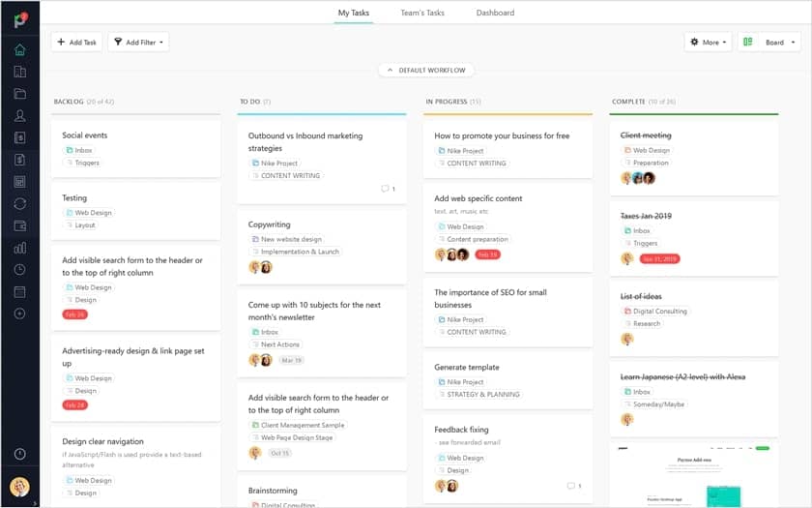Open the screenshot thumbnail card in Complete column
Viewport: 812px width, 508px height.
coord(693,475)
